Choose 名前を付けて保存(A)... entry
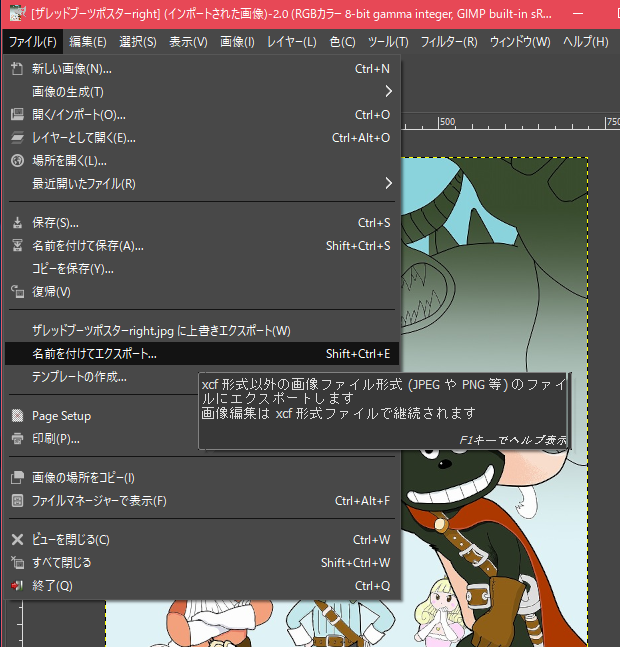 [x=202, y=246]
